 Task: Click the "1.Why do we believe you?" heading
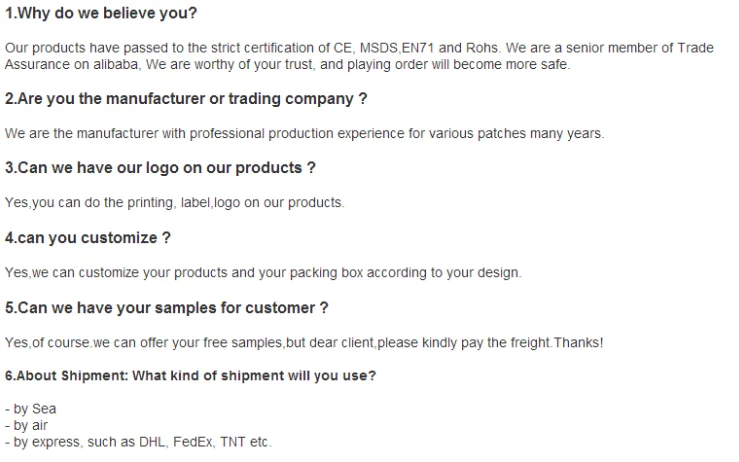click(x=101, y=14)
